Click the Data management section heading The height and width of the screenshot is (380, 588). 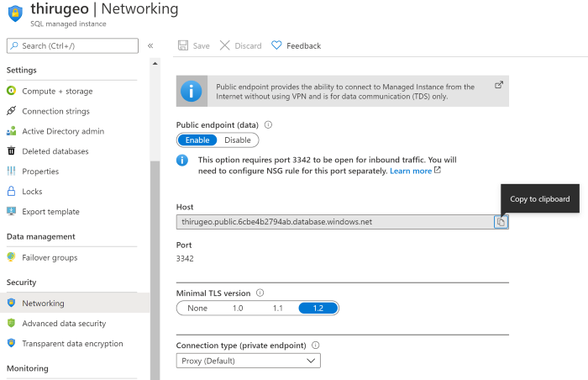(41, 236)
